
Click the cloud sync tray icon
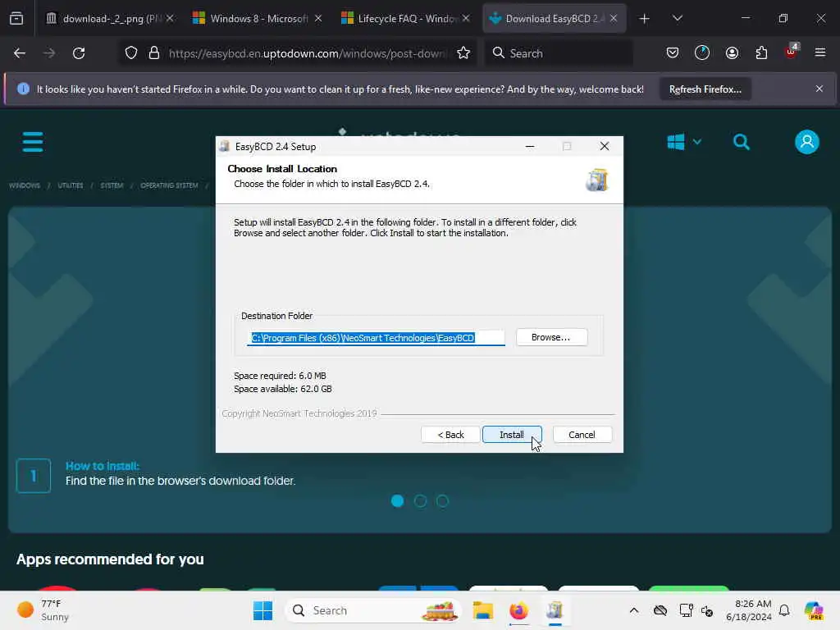point(660,610)
